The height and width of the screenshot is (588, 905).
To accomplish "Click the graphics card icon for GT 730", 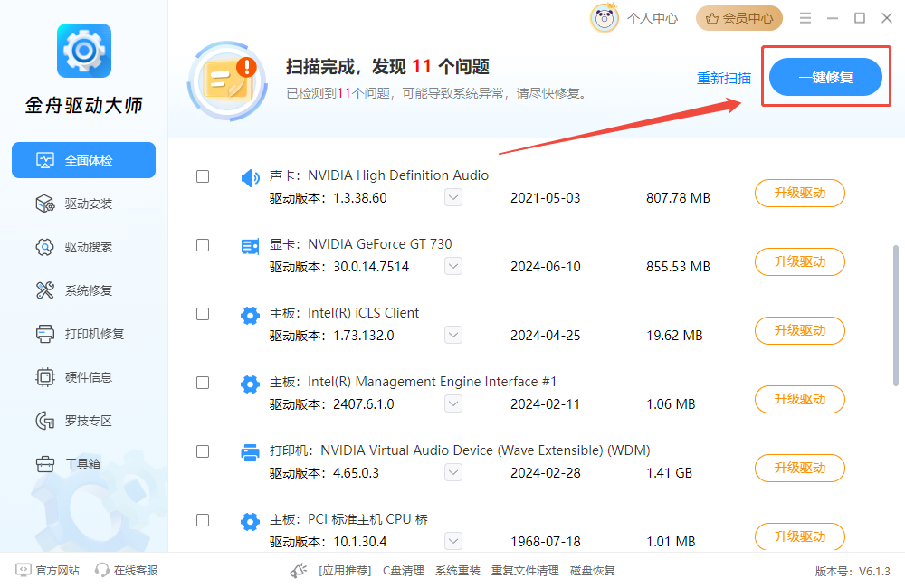I will pos(250,247).
